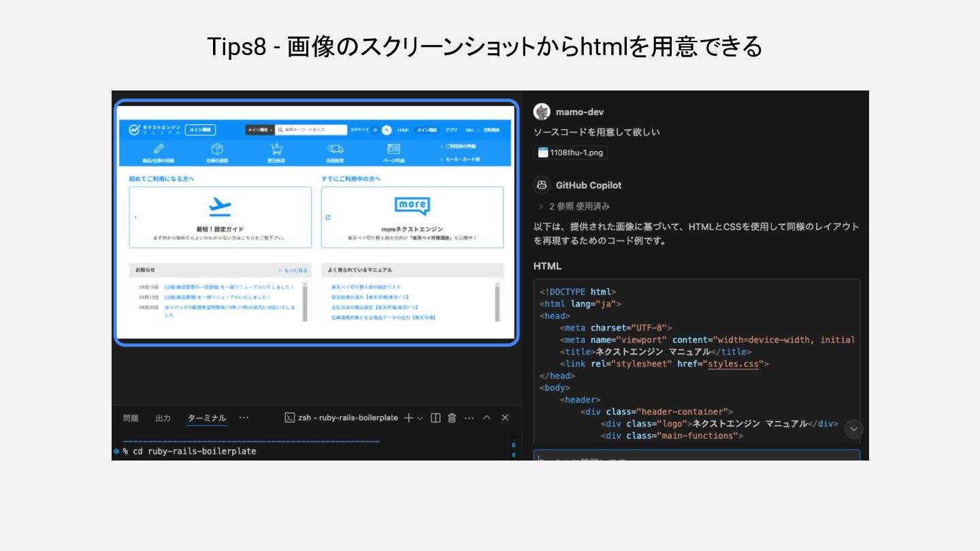Open the 最短！設定ガイド card title
The width and height of the screenshot is (980, 551).
(x=220, y=229)
